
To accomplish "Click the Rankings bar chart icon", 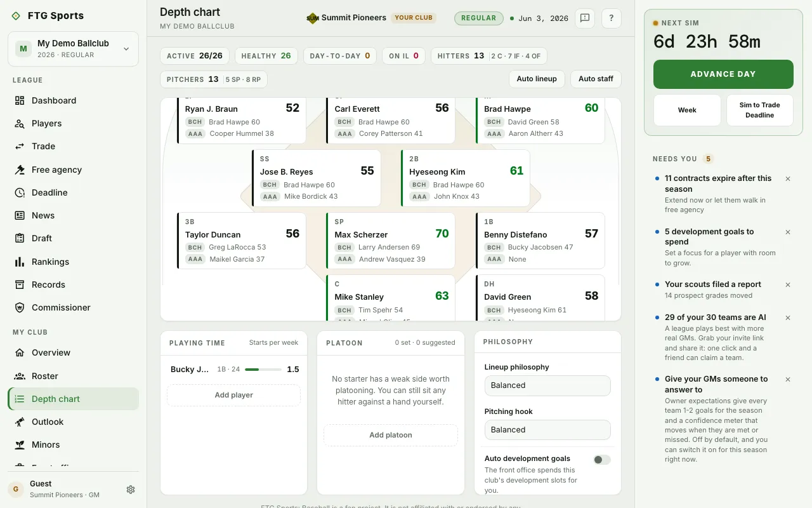I will 20,262.
